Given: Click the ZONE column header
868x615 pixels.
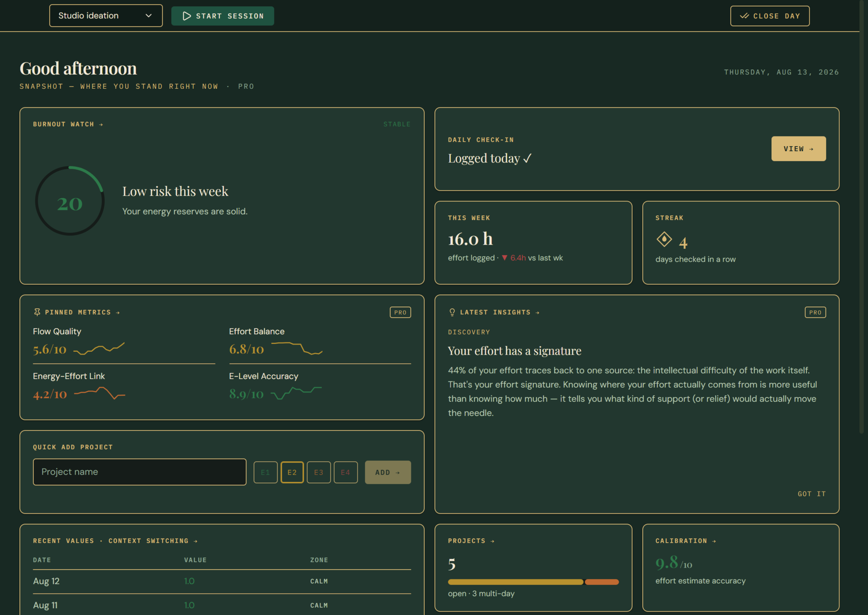Looking at the screenshot, I should click(319, 560).
